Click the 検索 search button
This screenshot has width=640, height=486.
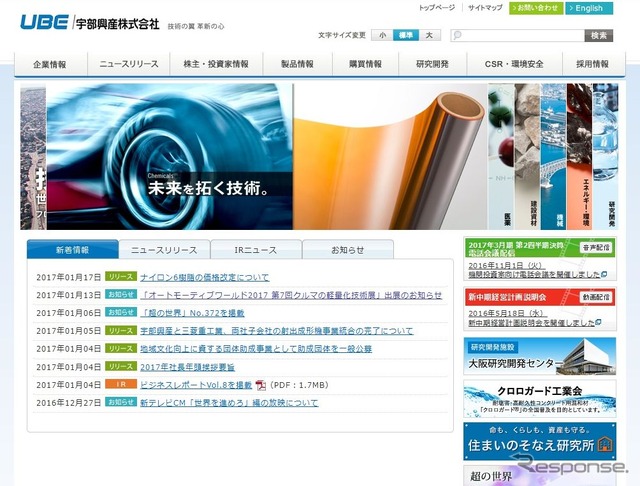point(599,36)
